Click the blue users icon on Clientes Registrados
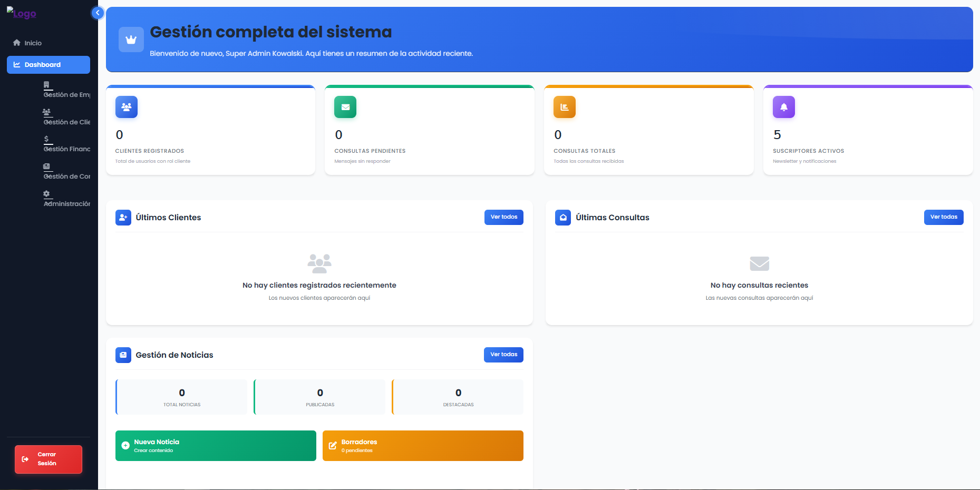This screenshot has height=490, width=980. tap(126, 107)
